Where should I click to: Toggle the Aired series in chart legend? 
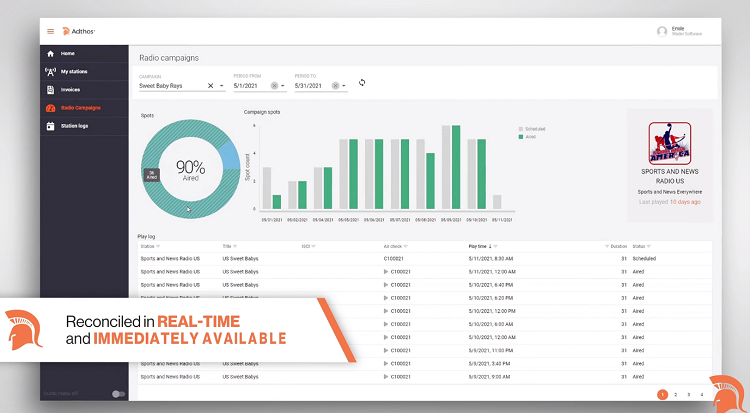point(527,137)
